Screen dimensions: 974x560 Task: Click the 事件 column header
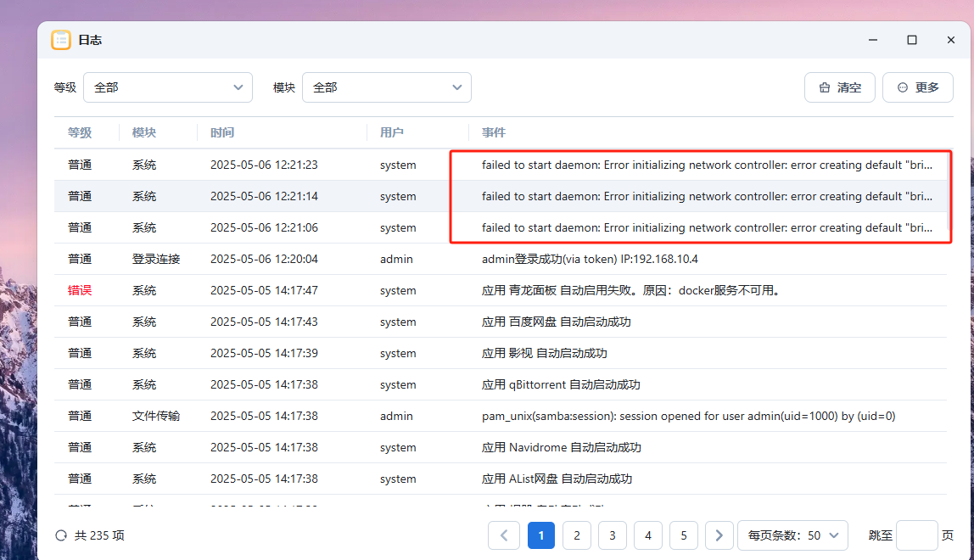coord(494,132)
